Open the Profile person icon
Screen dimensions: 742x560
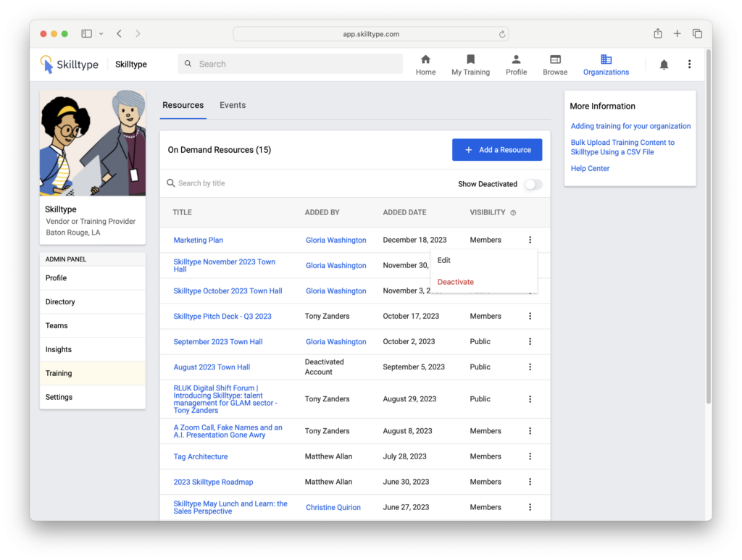point(516,59)
